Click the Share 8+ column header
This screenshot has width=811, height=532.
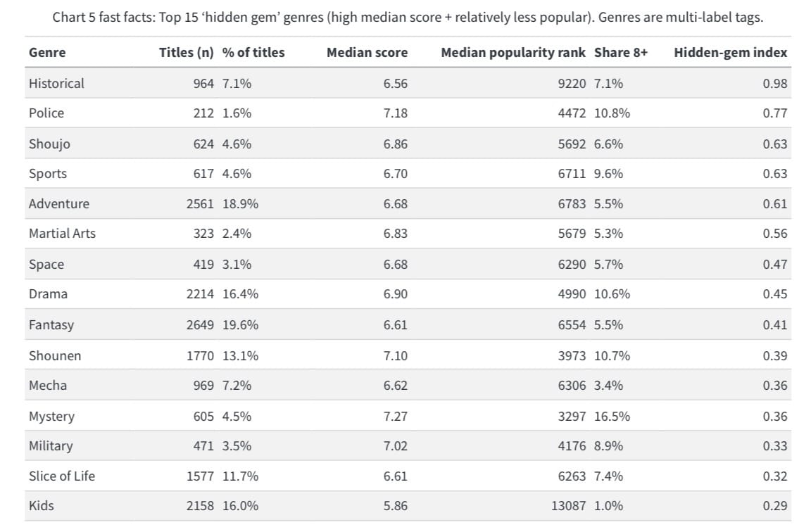620,52
